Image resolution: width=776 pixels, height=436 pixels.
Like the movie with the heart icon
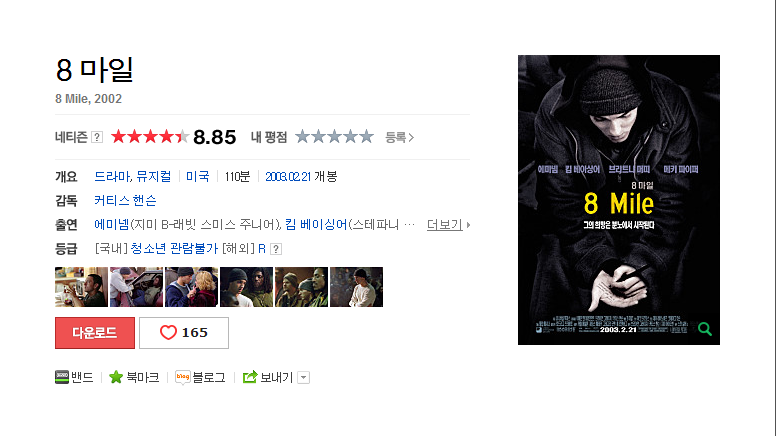[168, 333]
